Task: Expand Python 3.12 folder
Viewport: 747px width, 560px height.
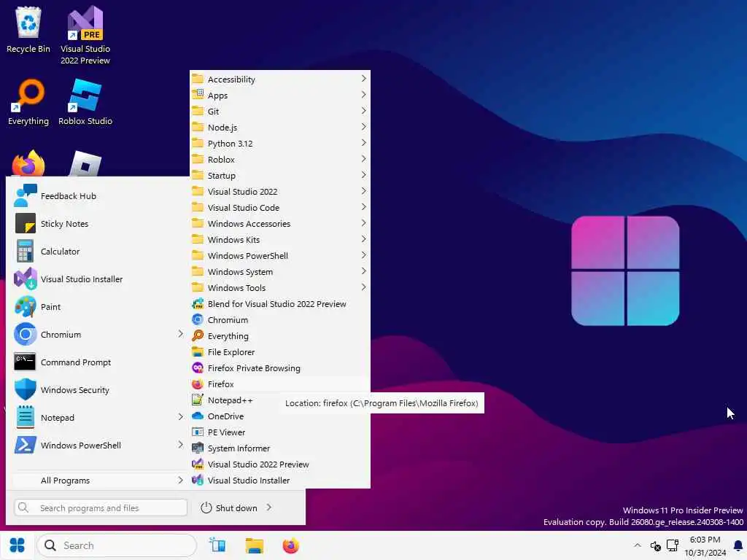Action: [x=279, y=144]
